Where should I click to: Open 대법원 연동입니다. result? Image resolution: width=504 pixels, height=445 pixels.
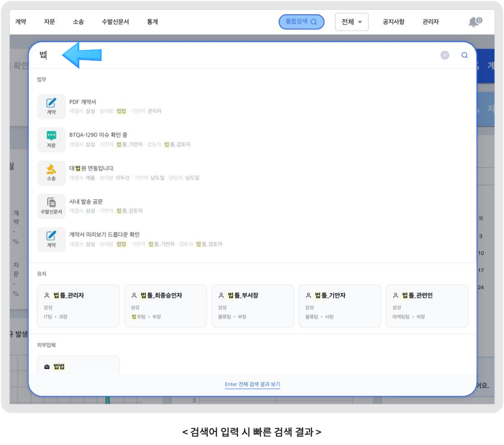92,168
